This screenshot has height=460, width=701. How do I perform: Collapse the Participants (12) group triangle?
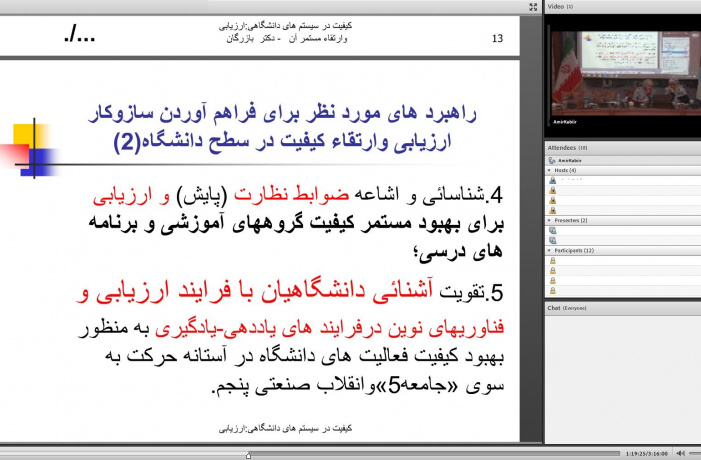coord(549,250)
